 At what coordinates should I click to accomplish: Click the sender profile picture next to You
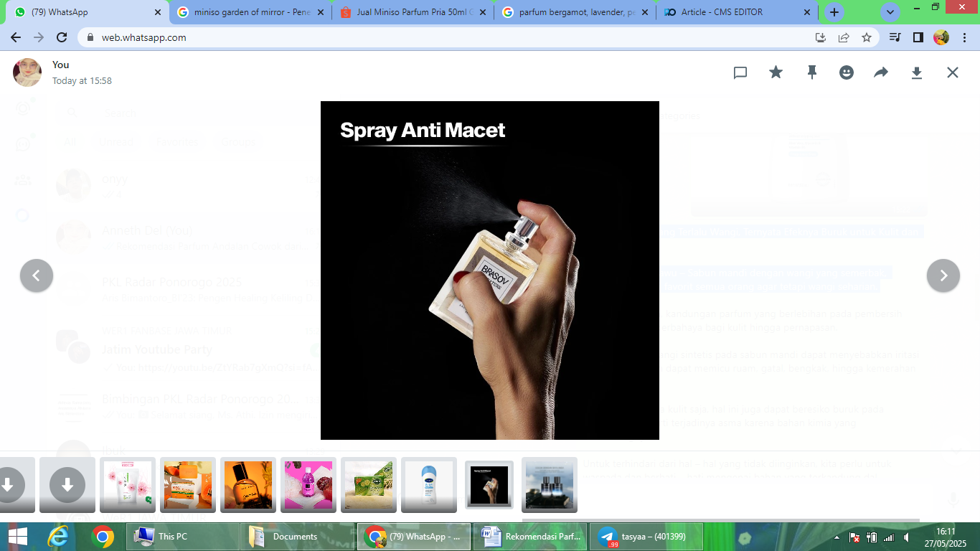[x=27, y=72]
